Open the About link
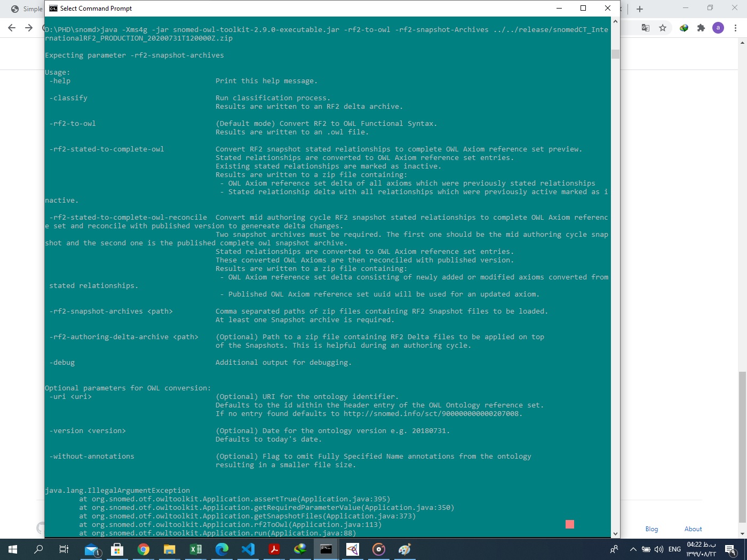The width and height of the screenshot is (747, 560). tap(693, 529)
